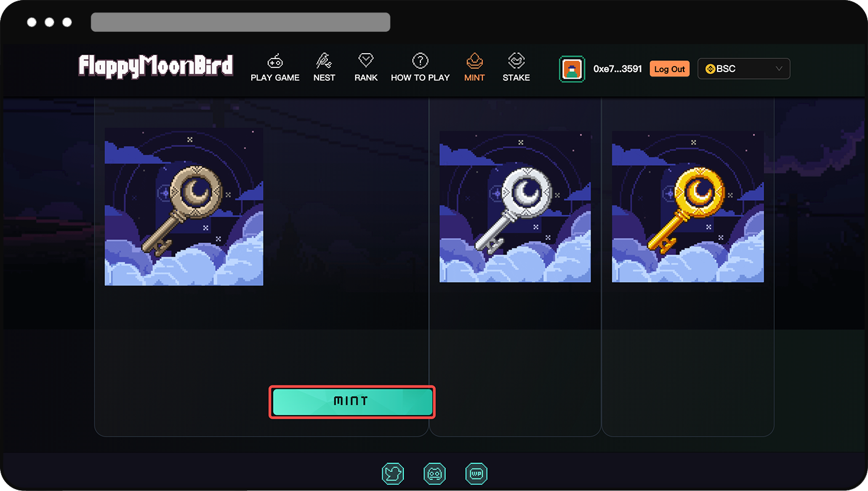
Task: Click the feather icon above Nest
Action: pos(324,60)
